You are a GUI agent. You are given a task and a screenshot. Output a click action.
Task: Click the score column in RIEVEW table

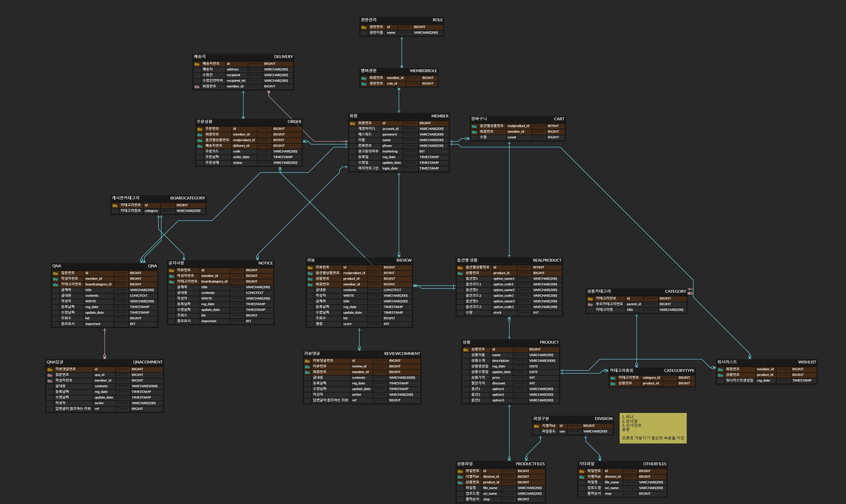pyautogui.click(x=347, y=324)
